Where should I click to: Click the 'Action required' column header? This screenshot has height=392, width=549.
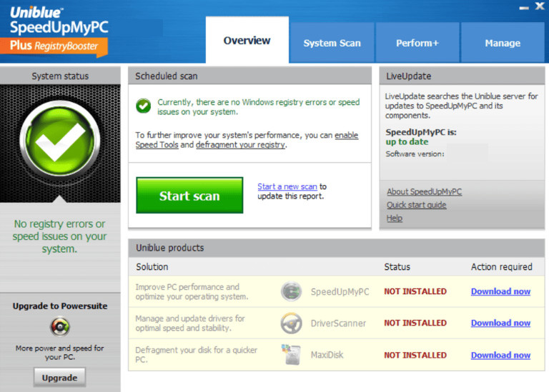pos(501,267)
